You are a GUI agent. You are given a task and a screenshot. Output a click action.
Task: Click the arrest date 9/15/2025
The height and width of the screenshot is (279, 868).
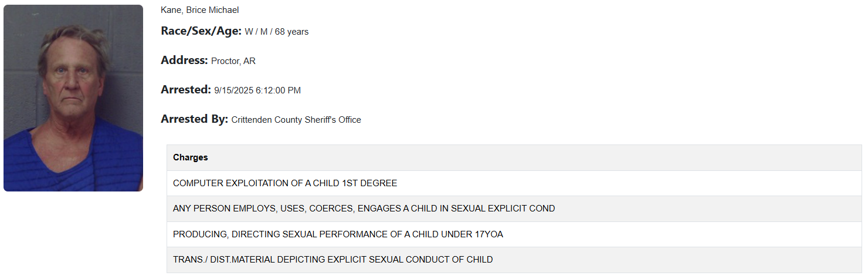coord(233,90)
